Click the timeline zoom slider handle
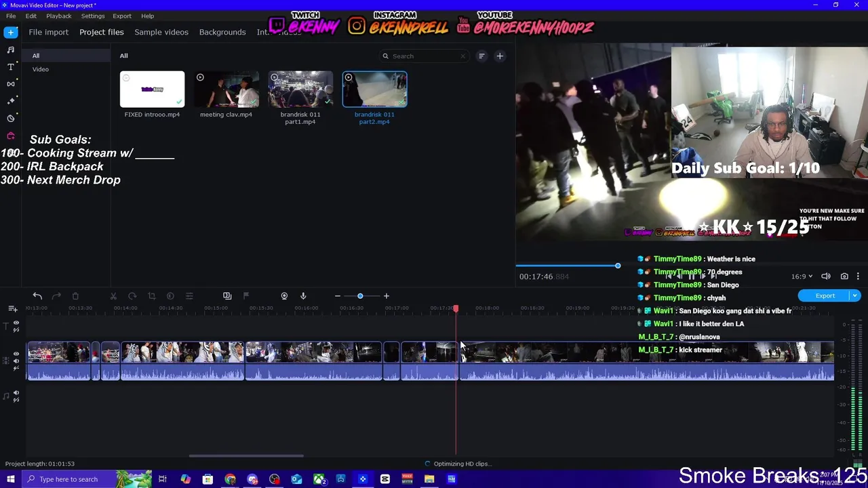868x488 pixels. (x=360, y=296)
